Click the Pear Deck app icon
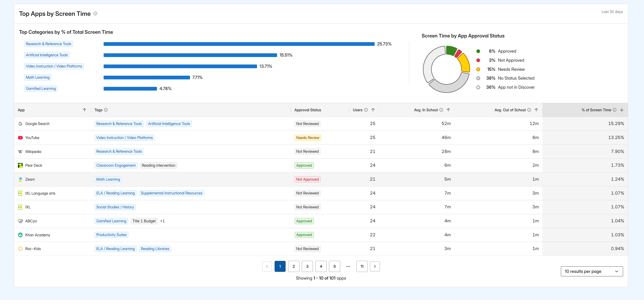 tap(20, 165)
